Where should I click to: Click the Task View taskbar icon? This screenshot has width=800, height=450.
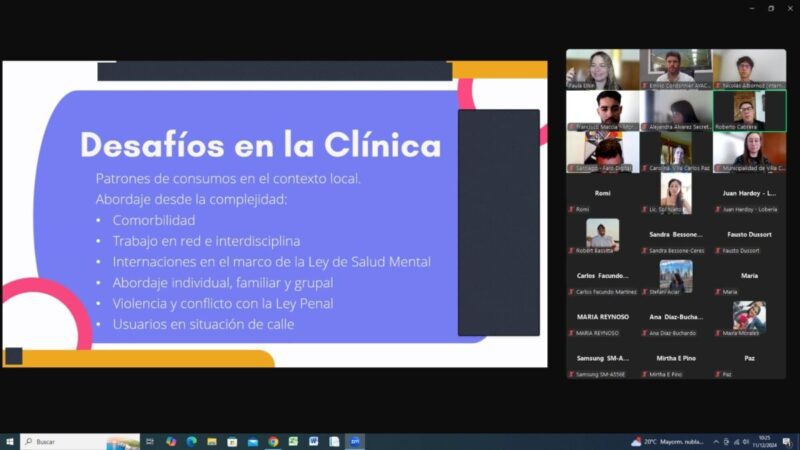150,441
